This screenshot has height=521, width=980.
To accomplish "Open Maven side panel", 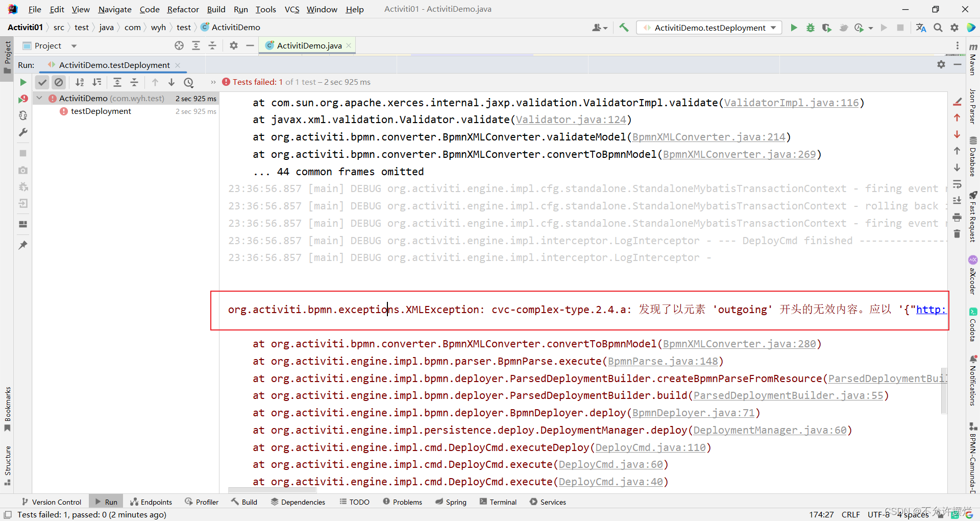I will (x=973, y=60).
